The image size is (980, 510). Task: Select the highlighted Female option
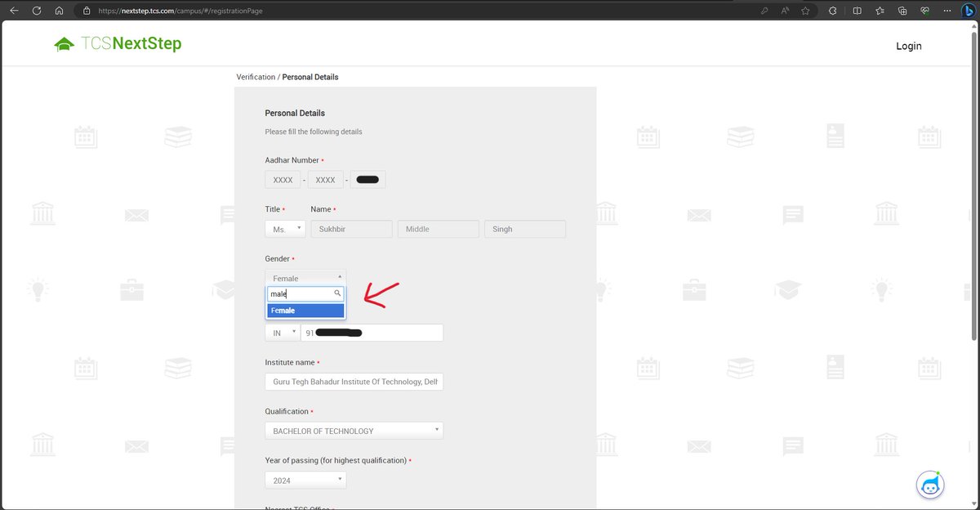(x=305, y=311)
